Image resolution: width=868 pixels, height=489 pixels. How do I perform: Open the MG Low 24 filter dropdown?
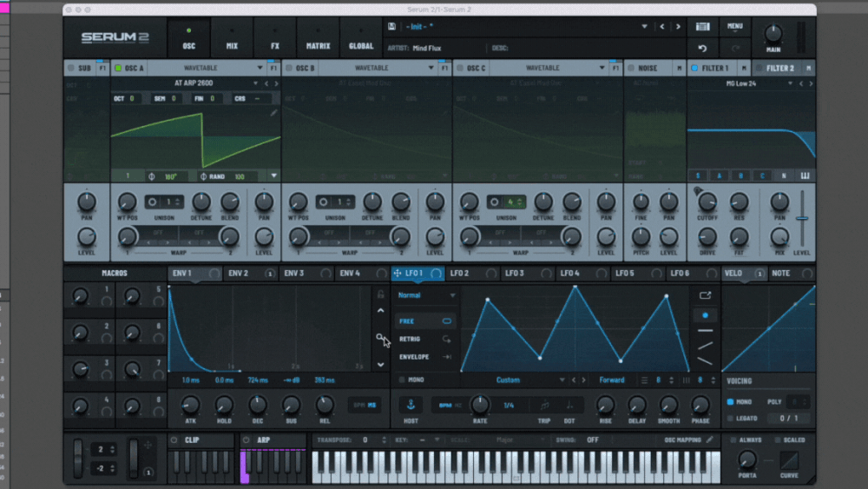(790, 83)
